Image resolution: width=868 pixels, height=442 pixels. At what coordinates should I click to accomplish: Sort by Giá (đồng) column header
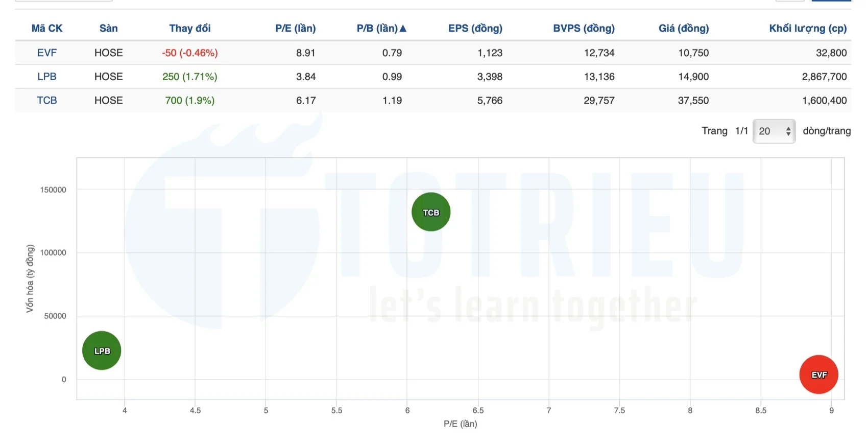(x=683, y=29)
